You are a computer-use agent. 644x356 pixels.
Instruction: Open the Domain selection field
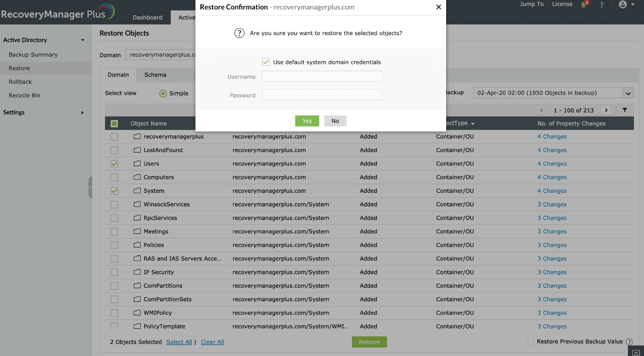click(161, 55)
